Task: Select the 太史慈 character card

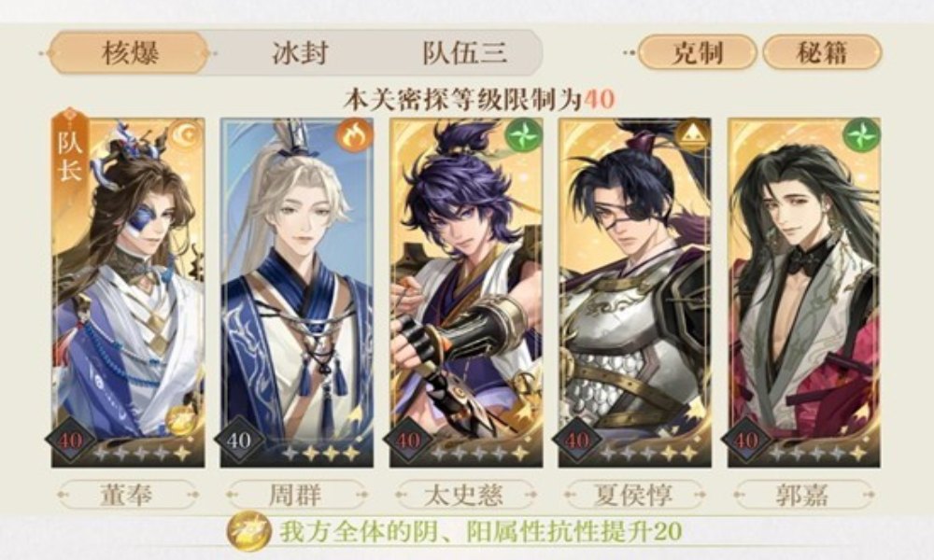Action: [466, 292]
